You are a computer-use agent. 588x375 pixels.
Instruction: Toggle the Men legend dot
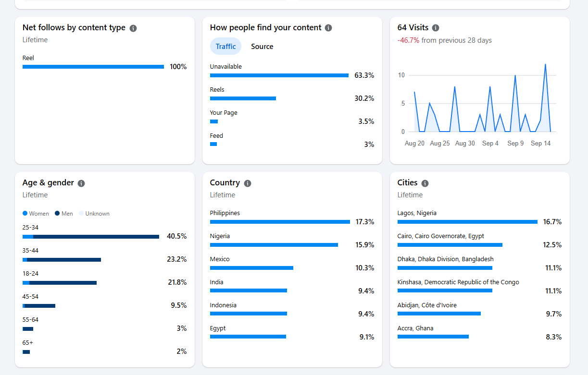tap(57, 214)
